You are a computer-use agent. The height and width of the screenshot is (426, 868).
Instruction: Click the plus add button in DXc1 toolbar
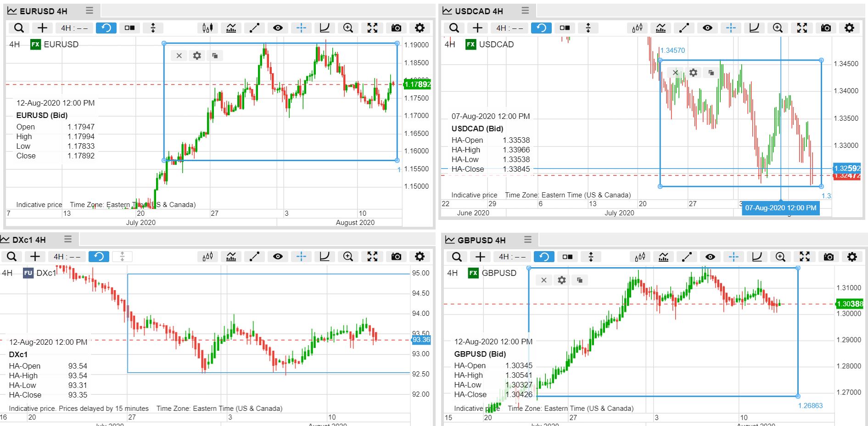tap(35, 257)
